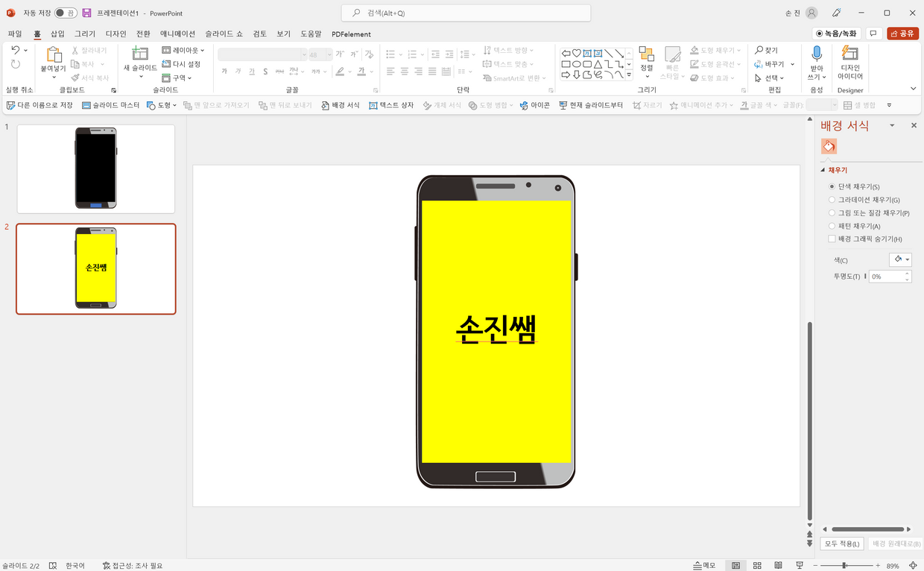This screenshot has height=571, width=924.
Task: Open Shapes (도형) dropdown in quick toolbar
Action: (162, 105)
